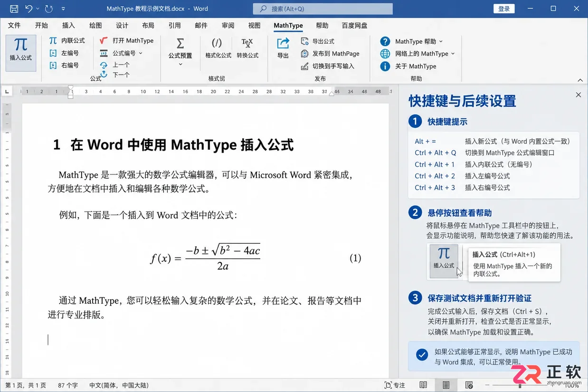Switch to the 开始 tab
Screen dimensions: 588x392
coord(41,26)
